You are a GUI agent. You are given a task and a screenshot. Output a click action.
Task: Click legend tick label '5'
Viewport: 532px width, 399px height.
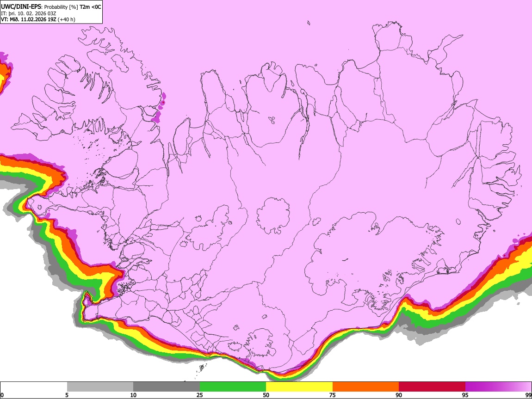click(67, 395)
